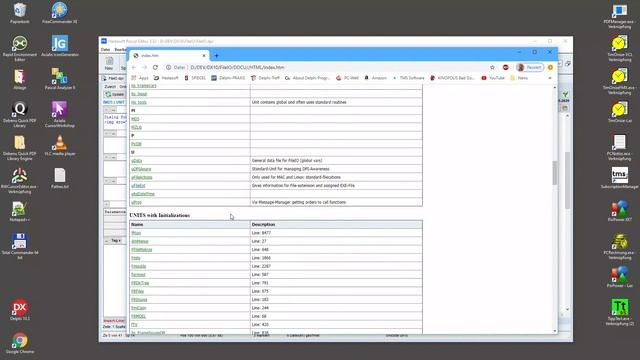Open the Tag dropdown in Pascal Editor
This screenshot has width=640, height=360.
[x=116, y=241]
